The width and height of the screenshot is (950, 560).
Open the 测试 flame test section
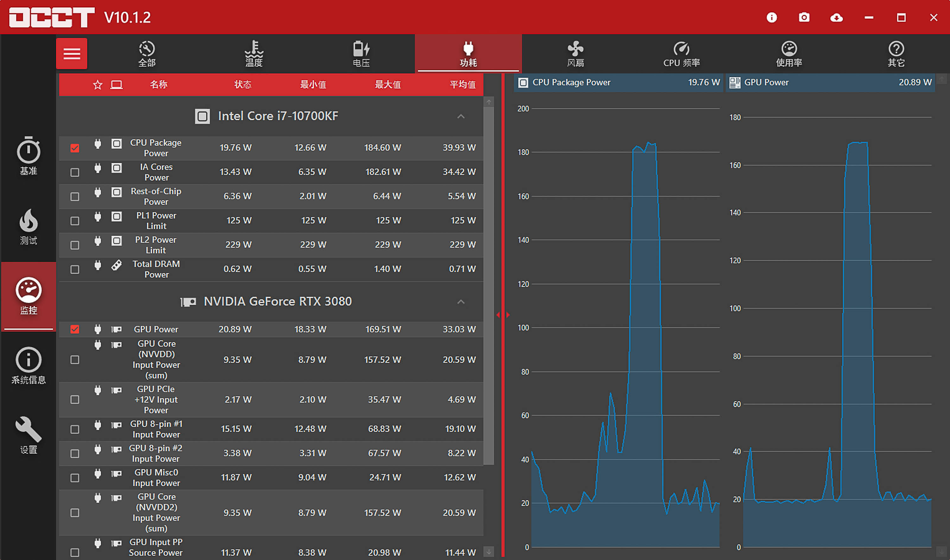[x=28, y=227]
